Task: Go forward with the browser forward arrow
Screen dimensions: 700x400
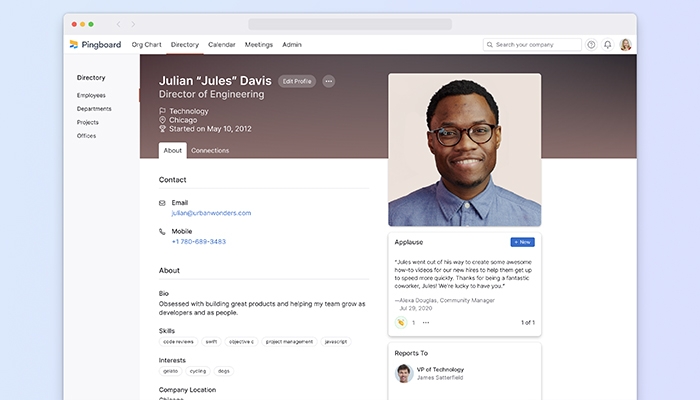Action: [133, 24]
